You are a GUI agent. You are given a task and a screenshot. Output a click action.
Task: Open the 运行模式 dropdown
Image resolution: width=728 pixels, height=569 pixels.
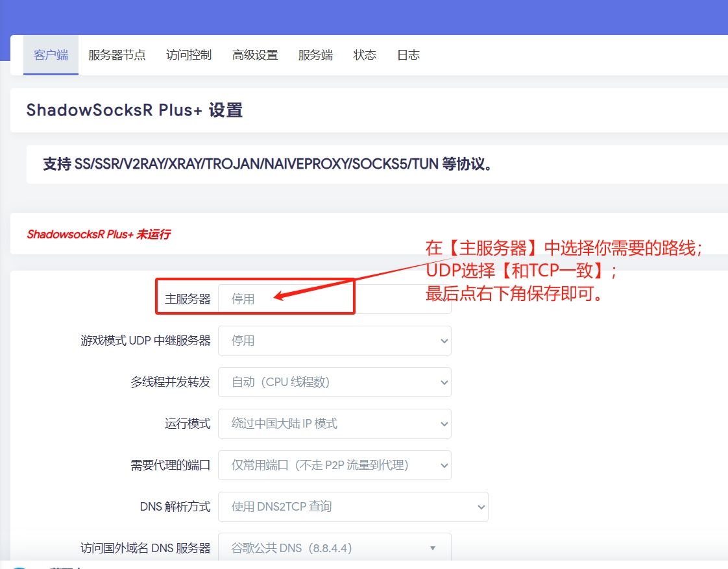[x=334, y=424]
